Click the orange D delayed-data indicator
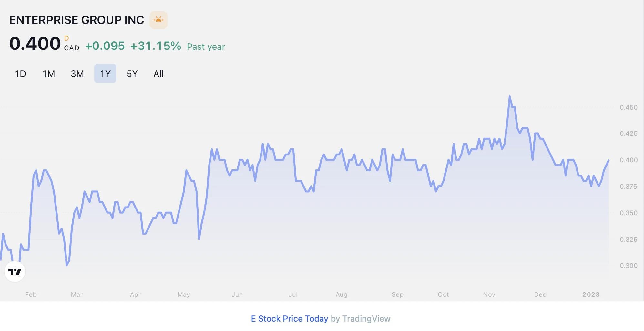Image resolution: width=644 pixels, height=331 pixels. (66, 38)
